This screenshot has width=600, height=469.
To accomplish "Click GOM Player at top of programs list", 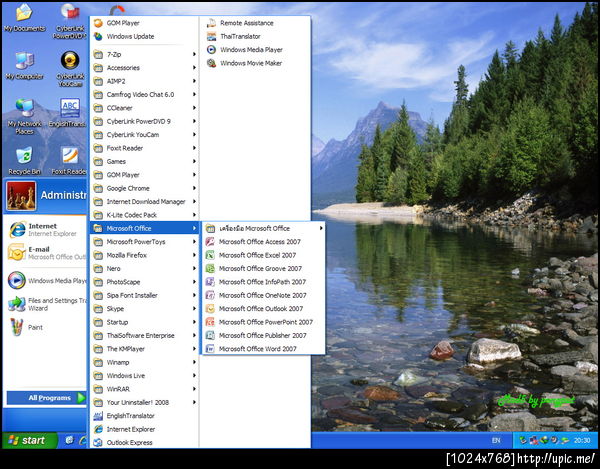I will coord(145,23).
